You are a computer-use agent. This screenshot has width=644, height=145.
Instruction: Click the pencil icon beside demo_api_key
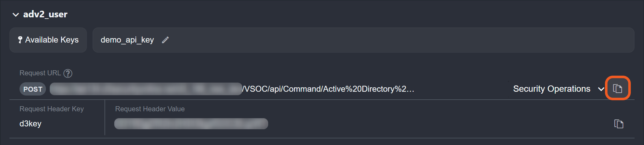pos(165,40)
